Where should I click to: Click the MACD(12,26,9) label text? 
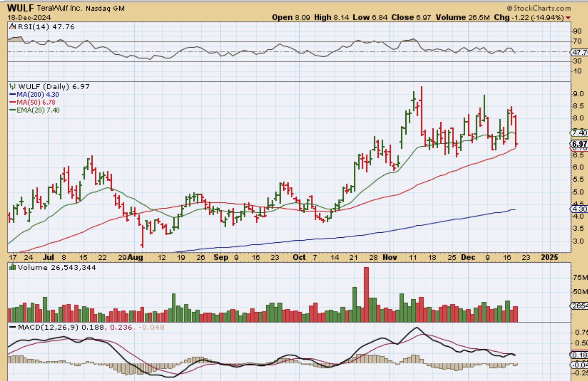pyautogui.click(x=48, y=327)
